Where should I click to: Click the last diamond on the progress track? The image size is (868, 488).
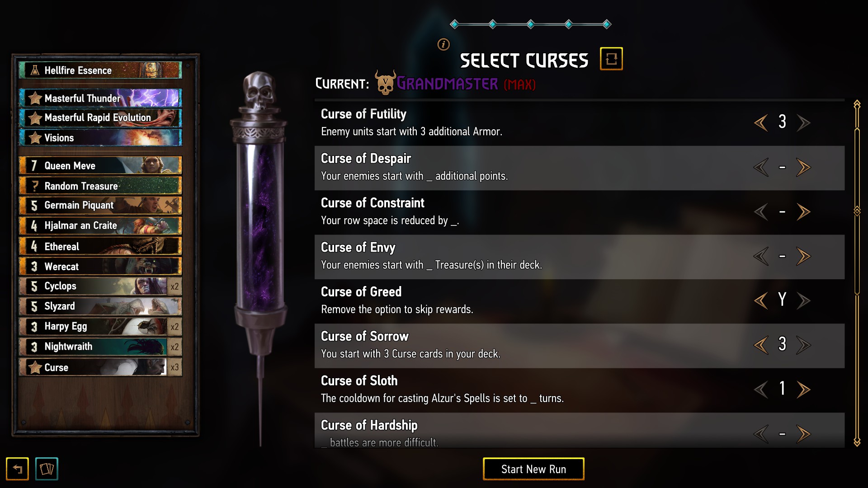pos(607,24)
